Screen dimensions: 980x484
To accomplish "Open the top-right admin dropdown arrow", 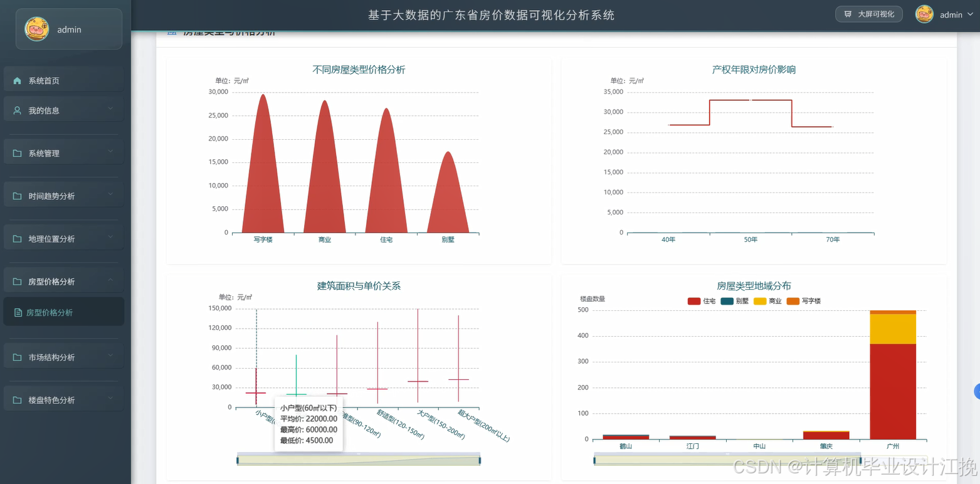I will 969,14.
